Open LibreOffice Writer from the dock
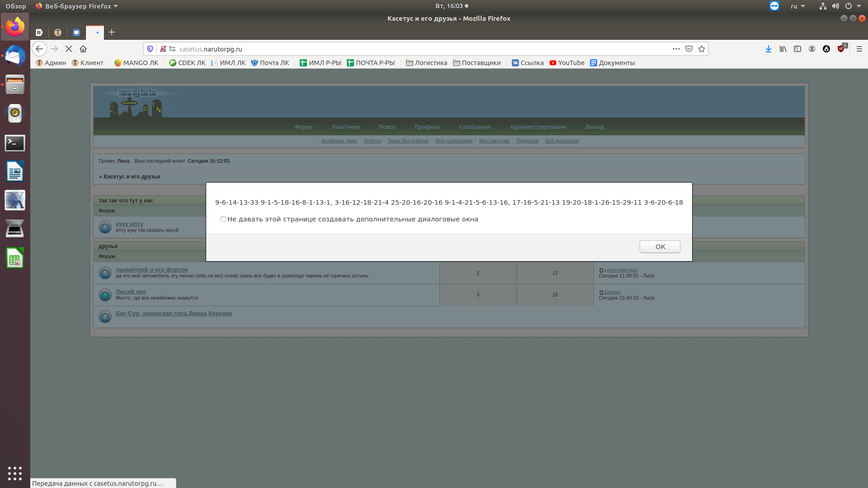868x488 pixels. (x=15, y=171)
